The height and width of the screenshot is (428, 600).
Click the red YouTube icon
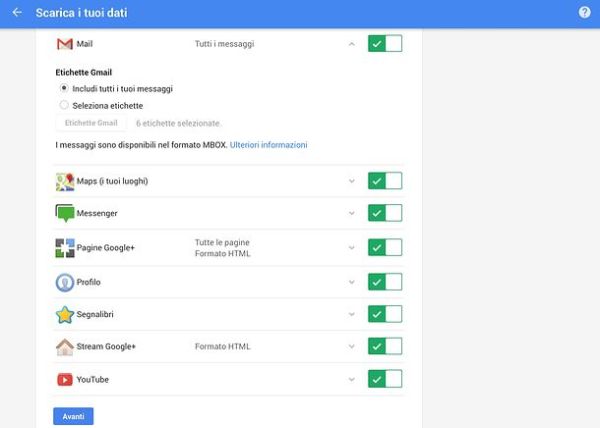point(65,379)
